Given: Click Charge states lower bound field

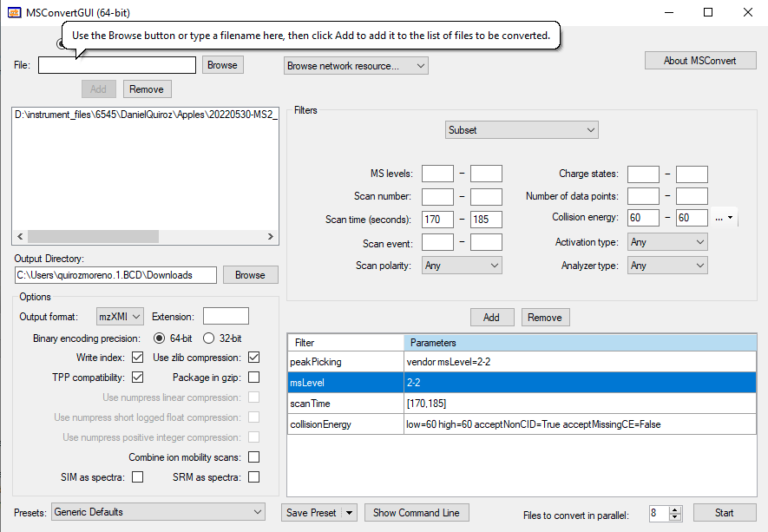Looking at the screenshot, I should click(643, 174).
